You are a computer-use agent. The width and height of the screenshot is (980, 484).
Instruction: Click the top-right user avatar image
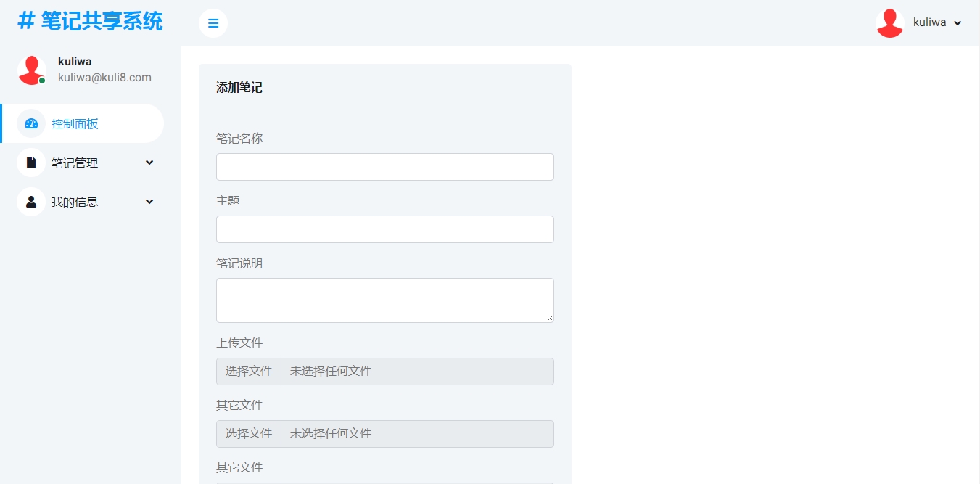point(889,23)
